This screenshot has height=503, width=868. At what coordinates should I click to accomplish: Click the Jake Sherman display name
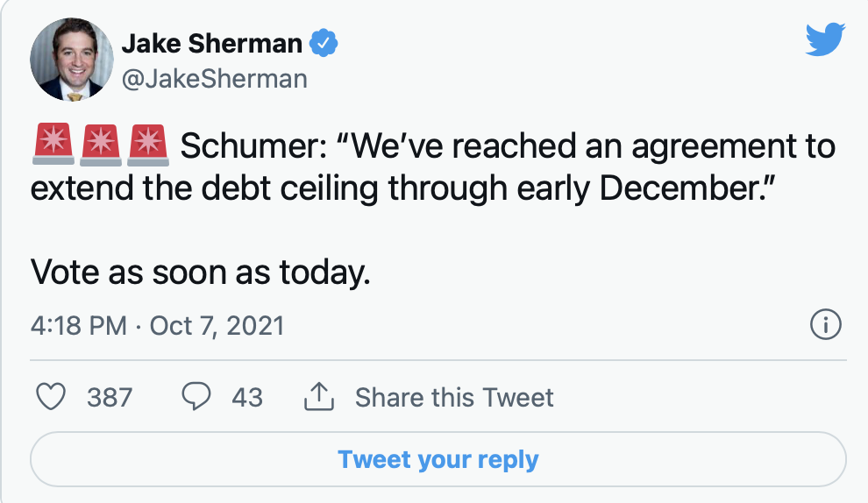coord(211,42)
